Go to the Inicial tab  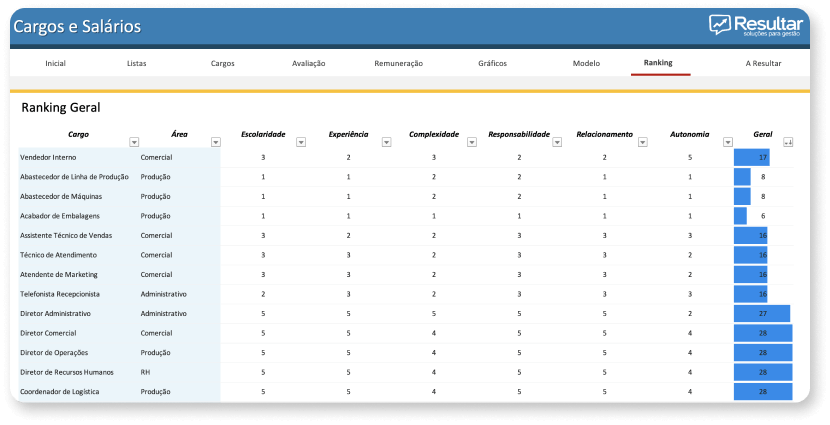click(56, 63)
